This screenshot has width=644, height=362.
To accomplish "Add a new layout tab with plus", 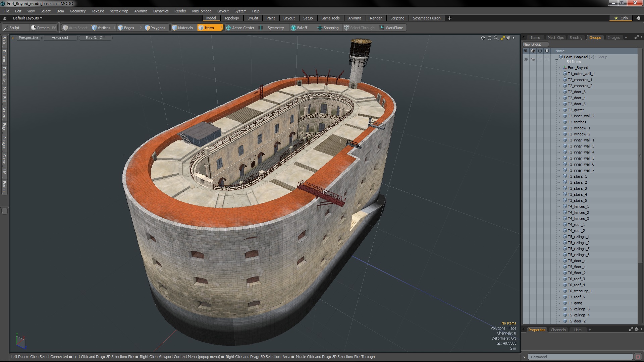I will tap(449, 18).
